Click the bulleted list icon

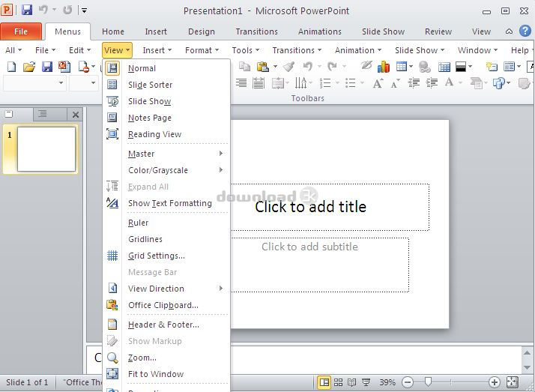pyautogui.click(x=351, y=83)
